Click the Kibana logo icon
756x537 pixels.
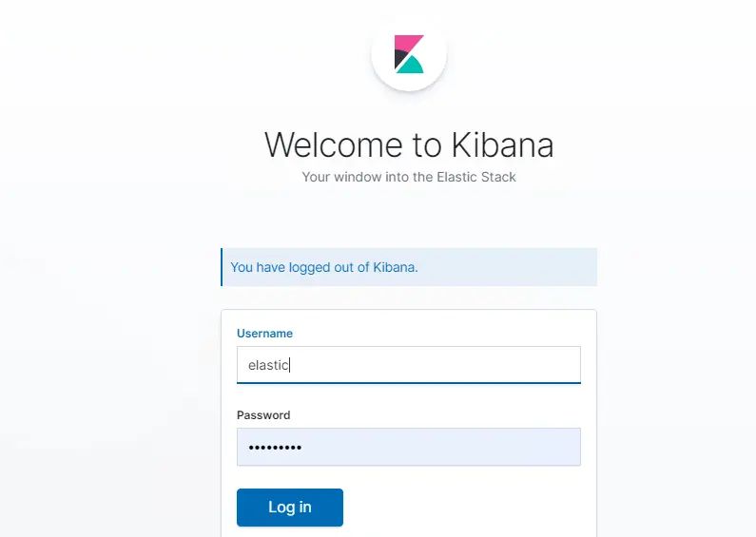[409, 54]
